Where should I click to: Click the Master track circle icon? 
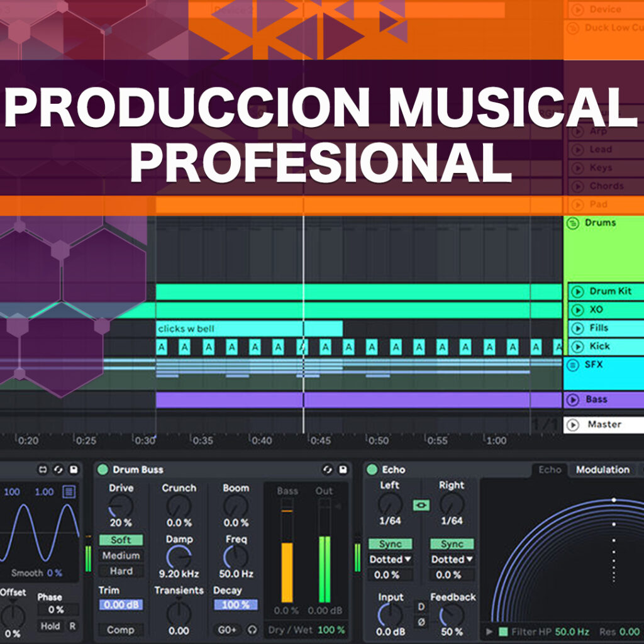[x=572, y=425]
